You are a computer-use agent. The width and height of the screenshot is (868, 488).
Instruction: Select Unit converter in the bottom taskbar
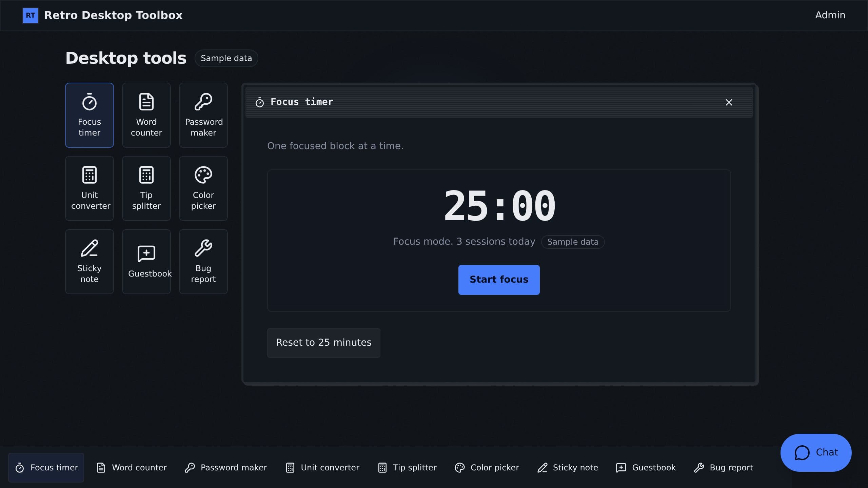[x=322, y=468]
